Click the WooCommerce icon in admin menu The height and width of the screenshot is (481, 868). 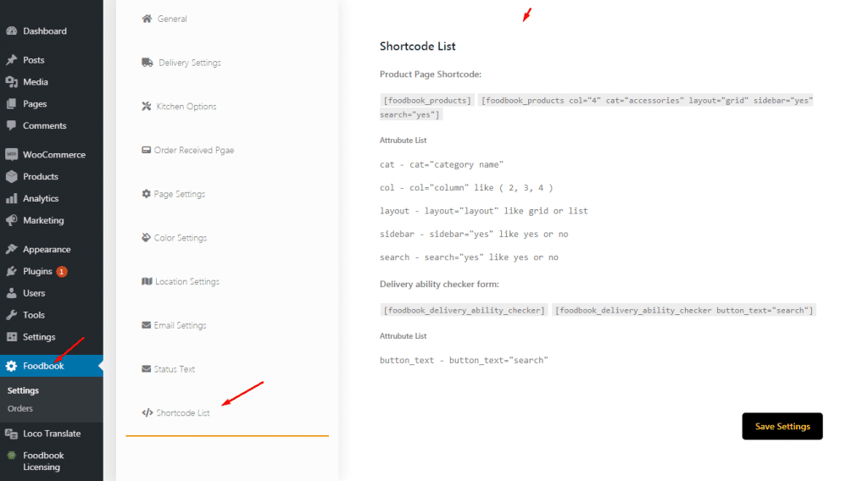click(11, 155)
